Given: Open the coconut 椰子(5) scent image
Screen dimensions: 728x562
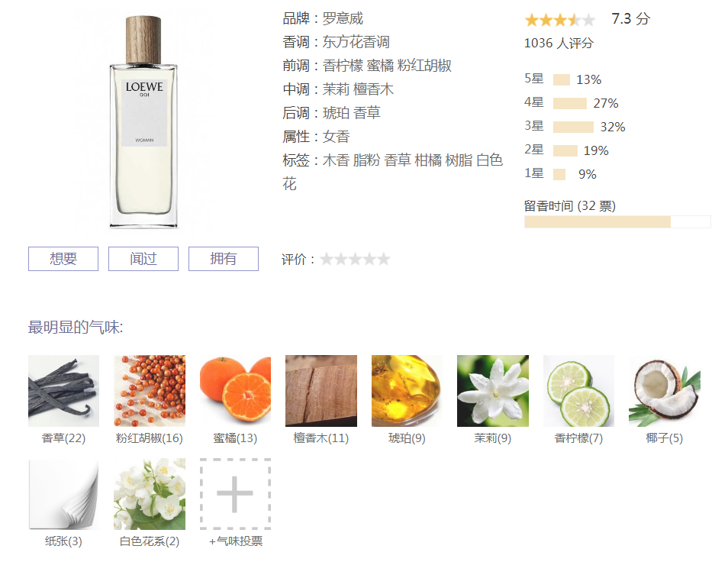Looking at the screenshot, I should click(x=665, y=391).
